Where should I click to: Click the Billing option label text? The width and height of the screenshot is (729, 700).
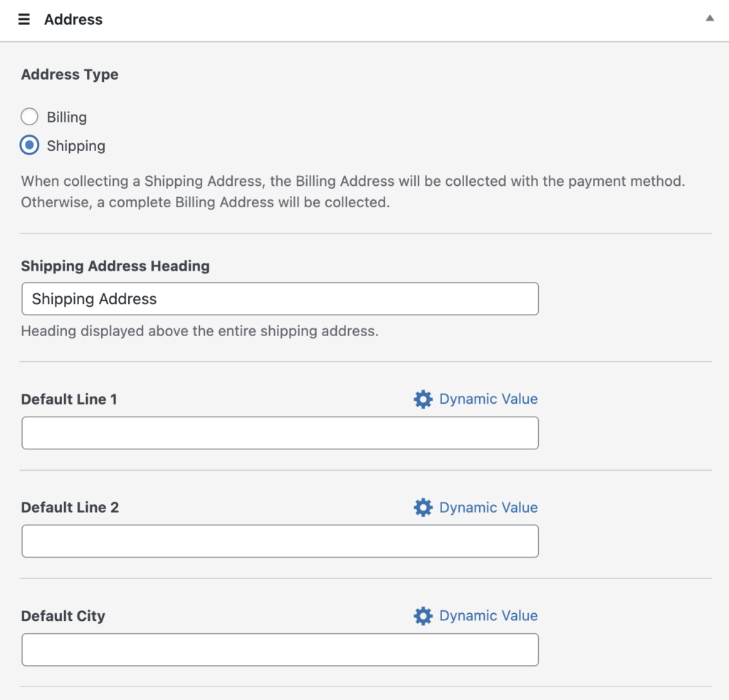67,117
